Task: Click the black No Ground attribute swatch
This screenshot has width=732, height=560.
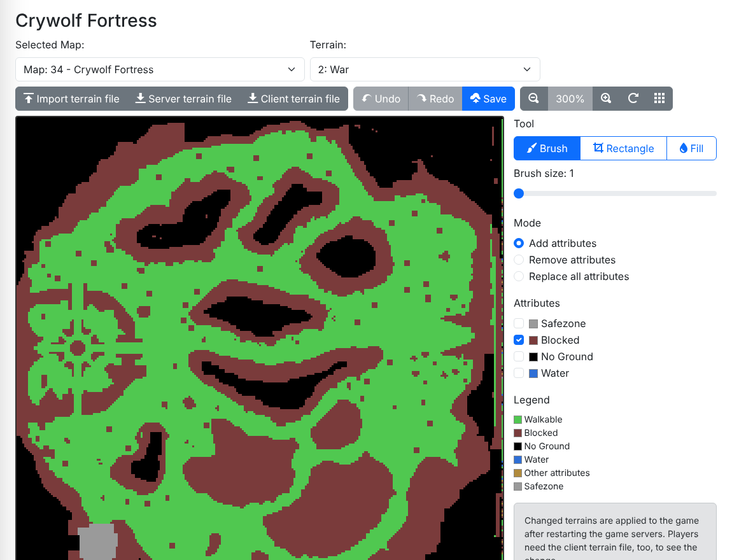Action: (x=533, y=357)
